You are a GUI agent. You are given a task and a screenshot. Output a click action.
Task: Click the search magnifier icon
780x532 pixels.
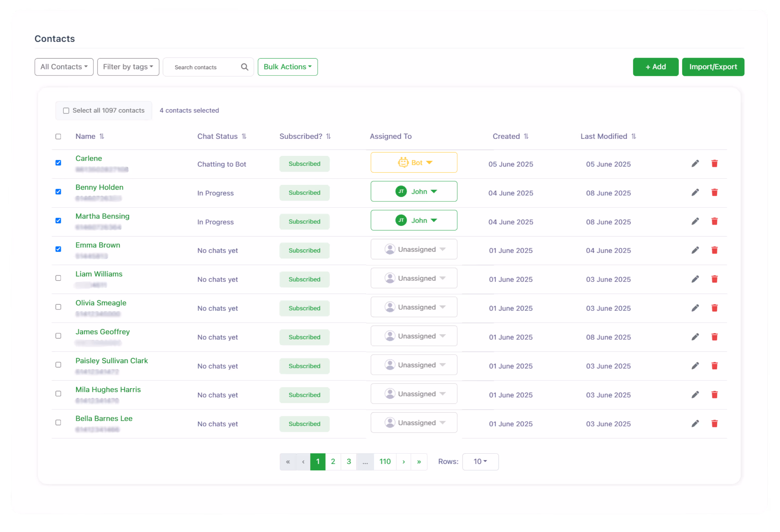(x=244, y=67)
